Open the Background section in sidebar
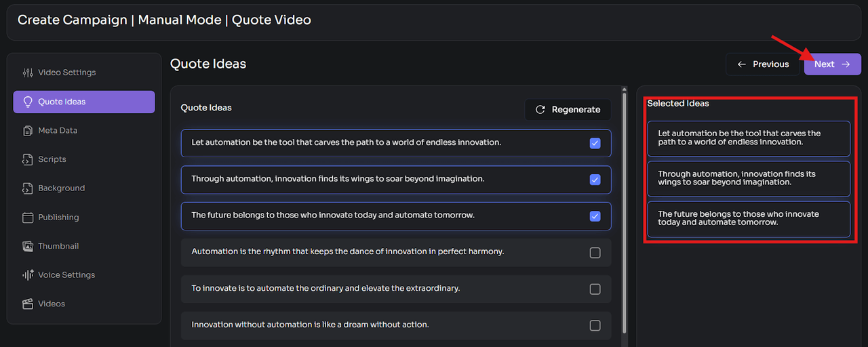This screenshot has width=868, height=347. [61, 188]
